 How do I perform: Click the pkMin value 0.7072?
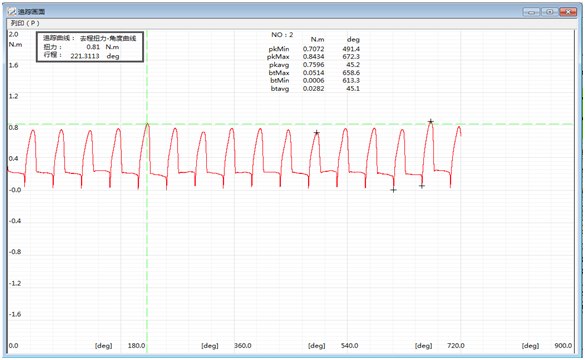click(x=313, y=49)
